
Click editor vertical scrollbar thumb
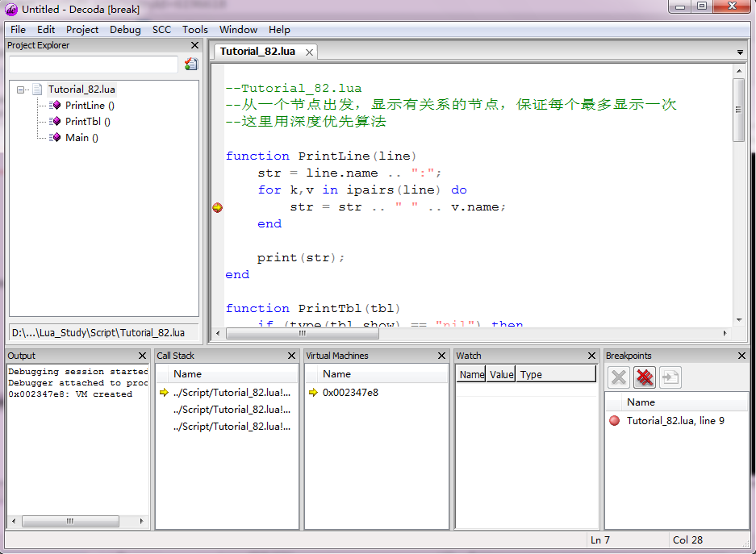click(x=738, y=110)
